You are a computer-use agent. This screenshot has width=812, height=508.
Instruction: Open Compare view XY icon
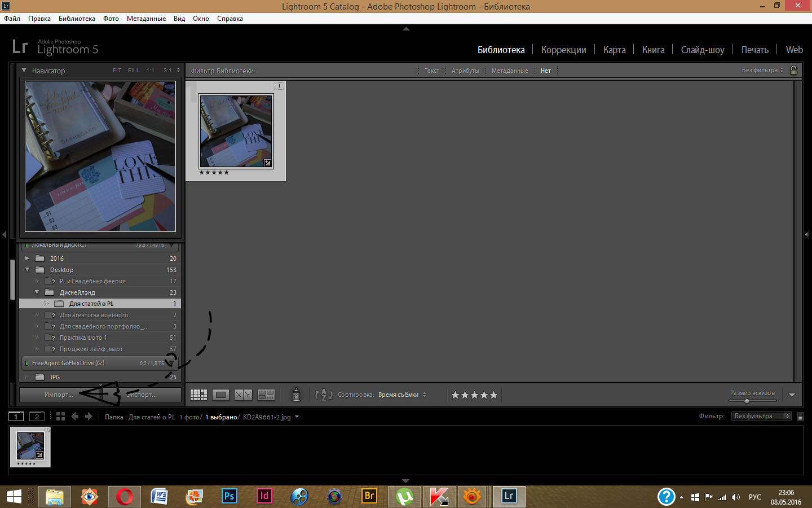tap(243, 395)
